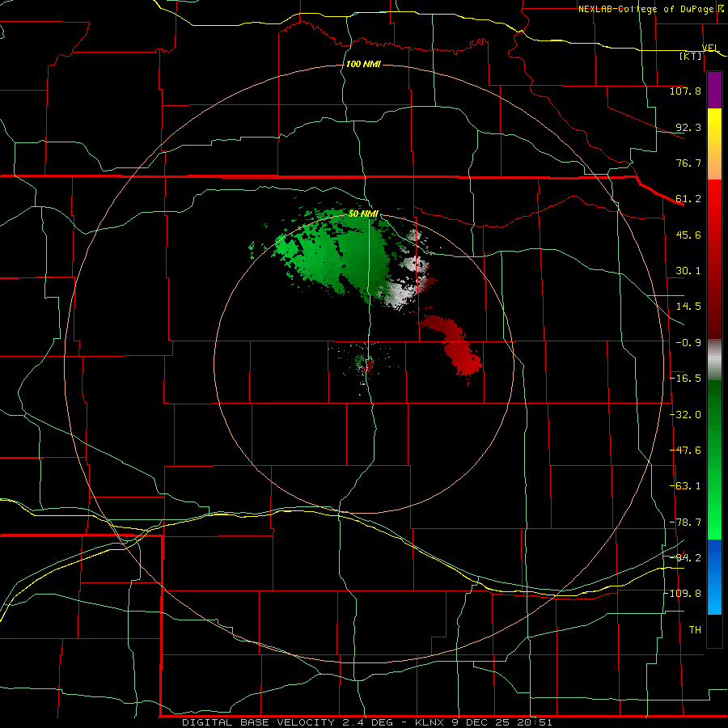The width and height of the screenshot is (728, 728).
Task: Click the DIGITAL BASE VELOCITY caption text
Action: (x=258, y=722)
